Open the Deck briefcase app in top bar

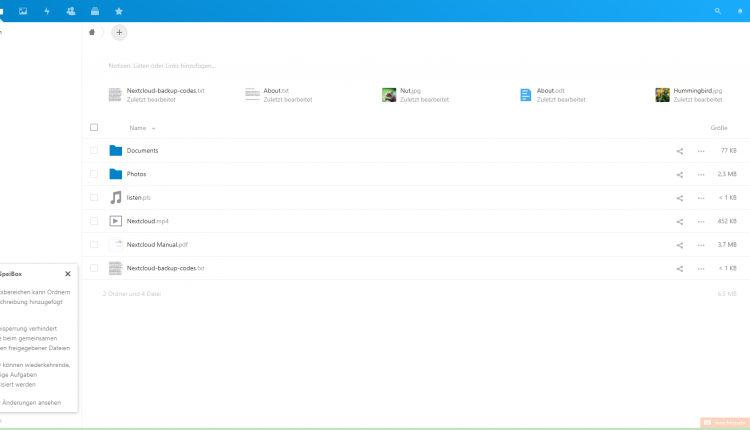[95, 11]
